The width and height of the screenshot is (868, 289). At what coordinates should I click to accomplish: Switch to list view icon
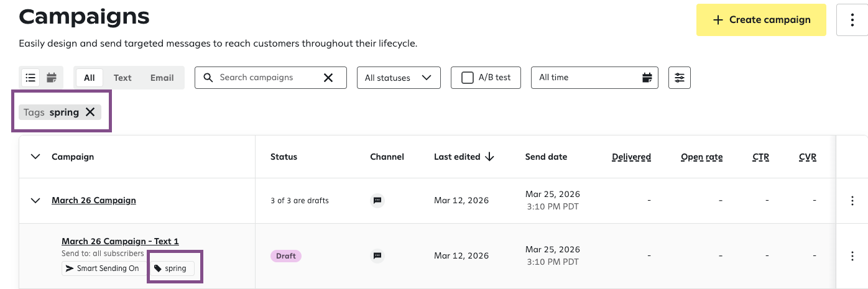coord(30,78)
